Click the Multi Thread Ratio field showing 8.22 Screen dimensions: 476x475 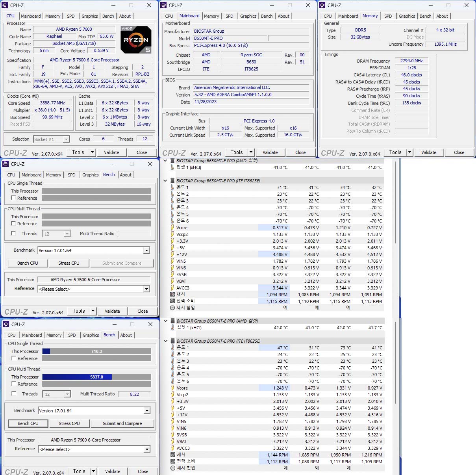click(134, 394)
